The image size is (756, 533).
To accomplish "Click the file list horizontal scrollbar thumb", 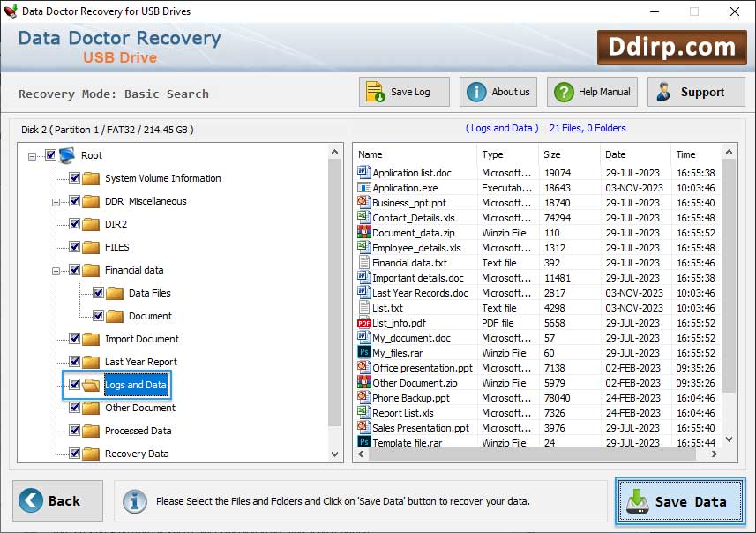I will 532,454.
